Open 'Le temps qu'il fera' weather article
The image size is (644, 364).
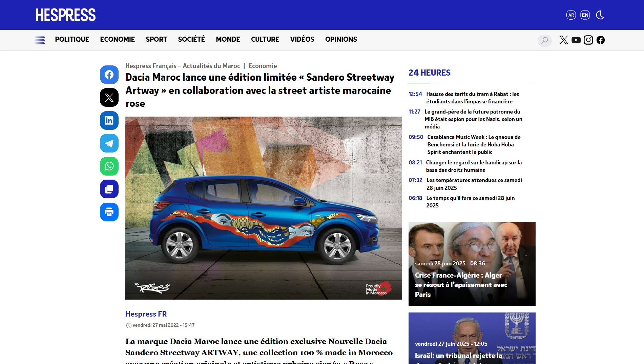pos(470,202)
